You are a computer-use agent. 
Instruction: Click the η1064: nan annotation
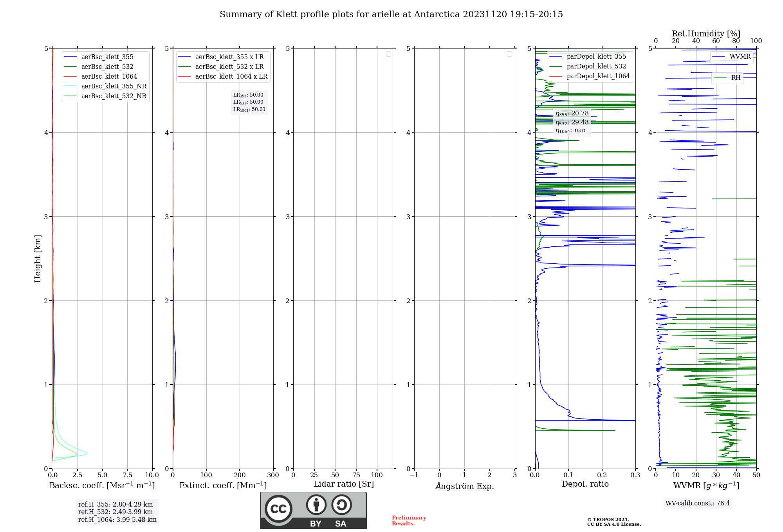(x=570, y=131)
